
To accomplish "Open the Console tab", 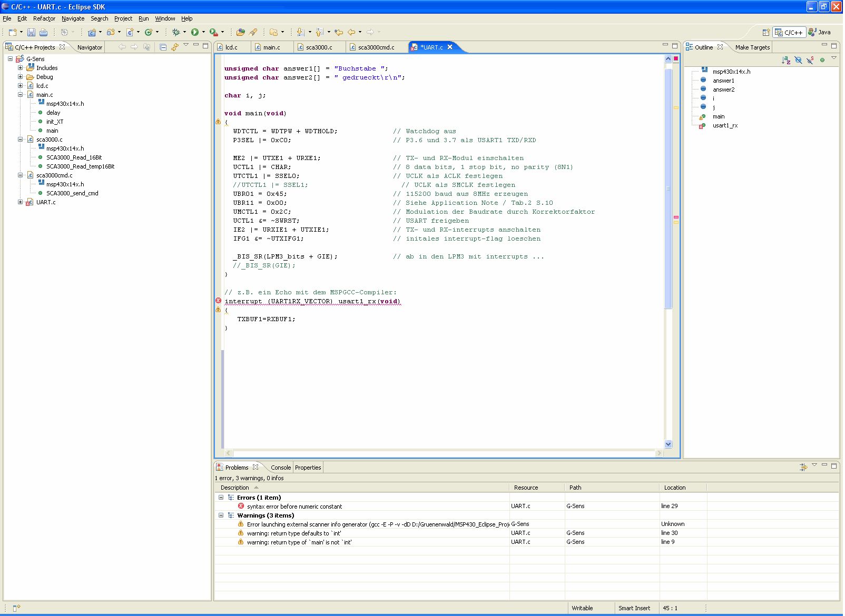I will point(280,468).
